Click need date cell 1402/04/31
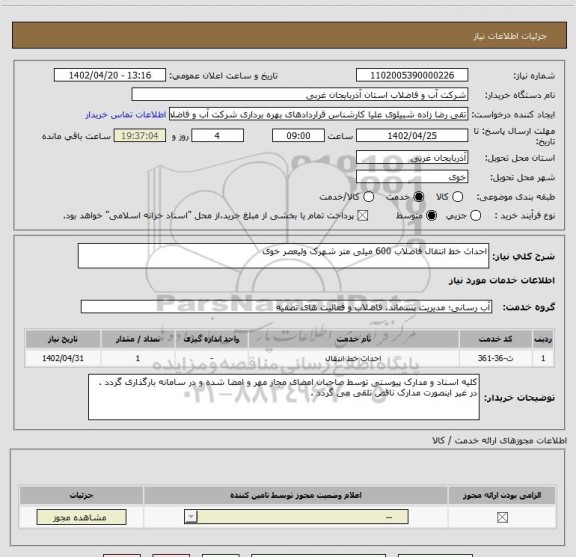576x557 pixels. [63, 358]
